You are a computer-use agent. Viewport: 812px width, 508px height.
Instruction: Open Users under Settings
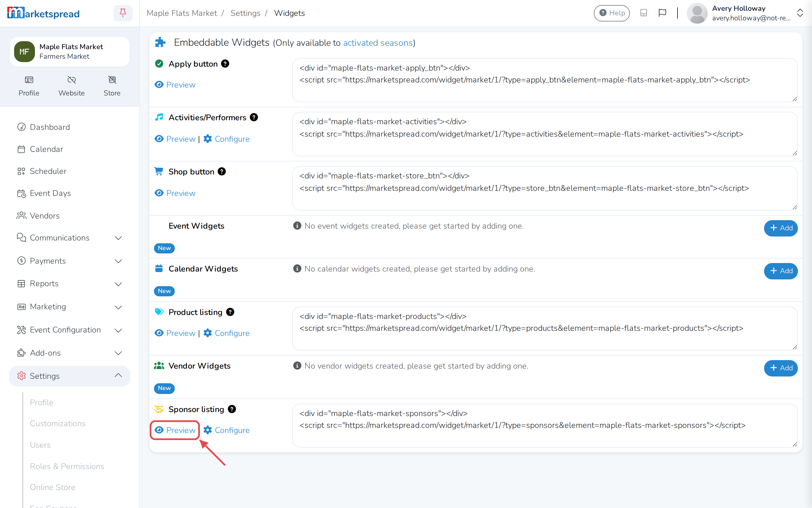tap(40, 445)
